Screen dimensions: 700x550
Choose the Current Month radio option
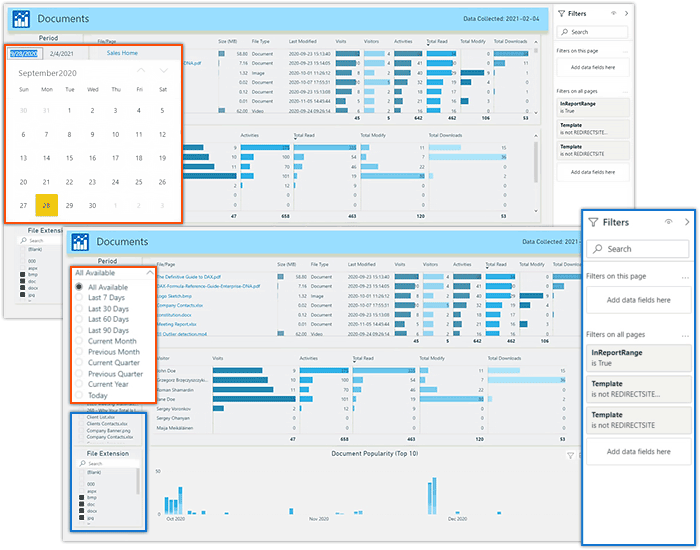coord(113,341)
